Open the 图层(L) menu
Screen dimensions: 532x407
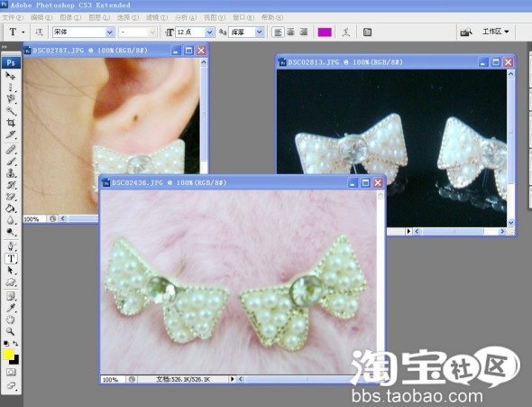point(99,17)
